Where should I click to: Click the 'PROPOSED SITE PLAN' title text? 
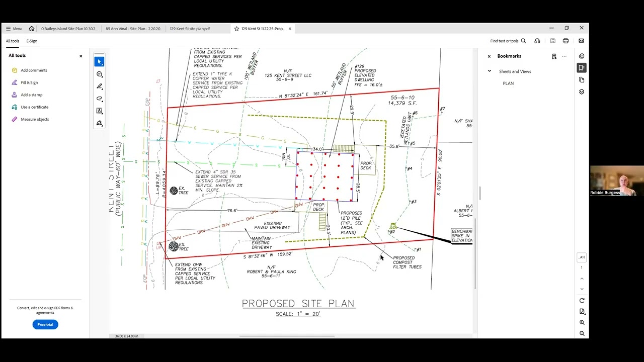298,303
